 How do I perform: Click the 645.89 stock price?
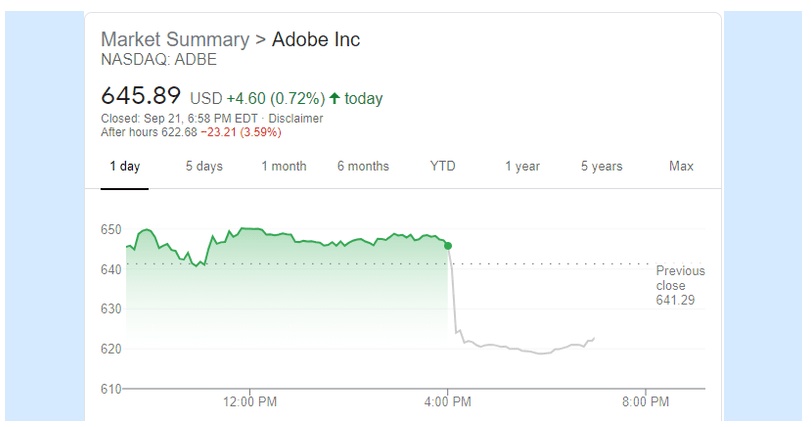(141, 96)
